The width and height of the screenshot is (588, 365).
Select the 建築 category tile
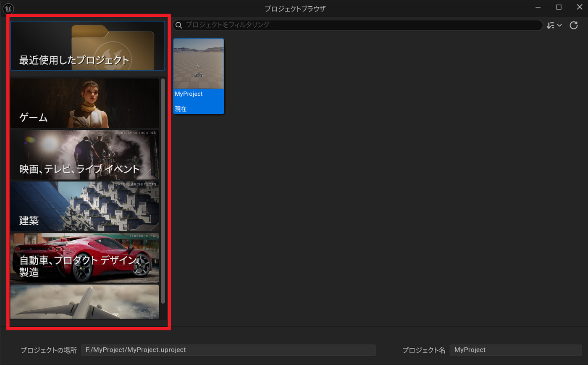(85, 207)
